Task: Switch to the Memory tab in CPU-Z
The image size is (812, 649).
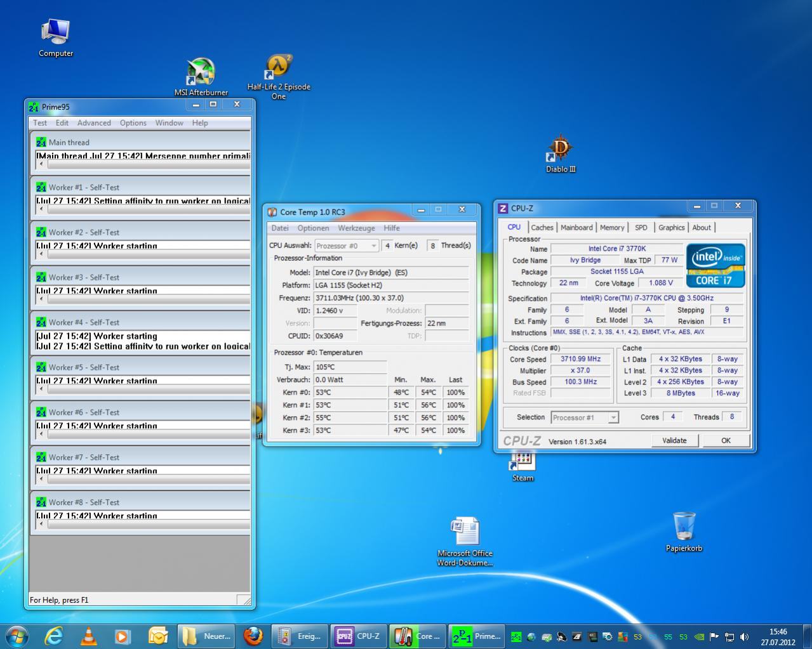Action: (x=611, y=228)
